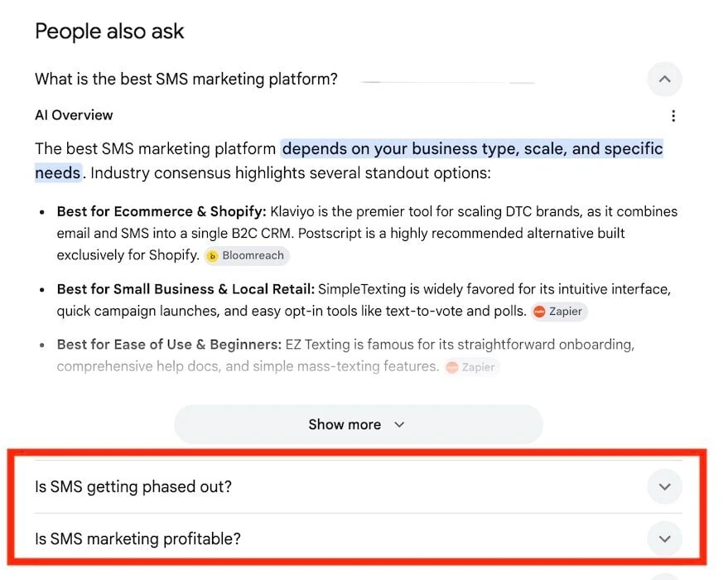Click the question Is SMS marketing profitable?

click(x=137, y=539)
